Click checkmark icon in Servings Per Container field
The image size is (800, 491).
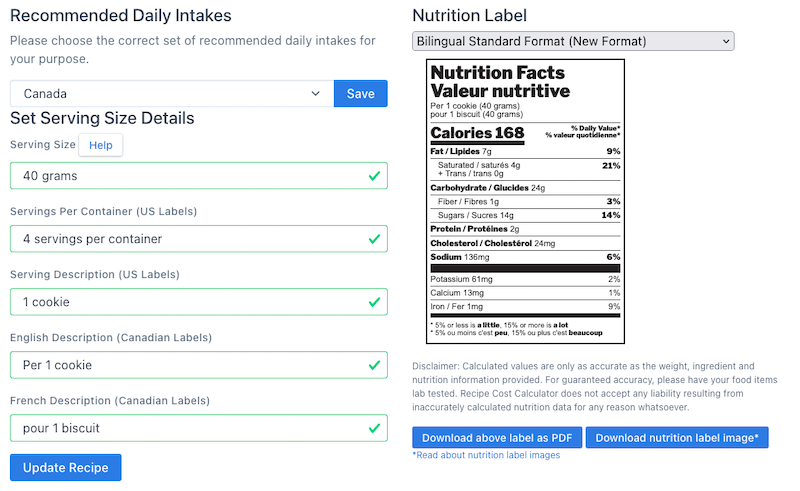tap(374, 239)
